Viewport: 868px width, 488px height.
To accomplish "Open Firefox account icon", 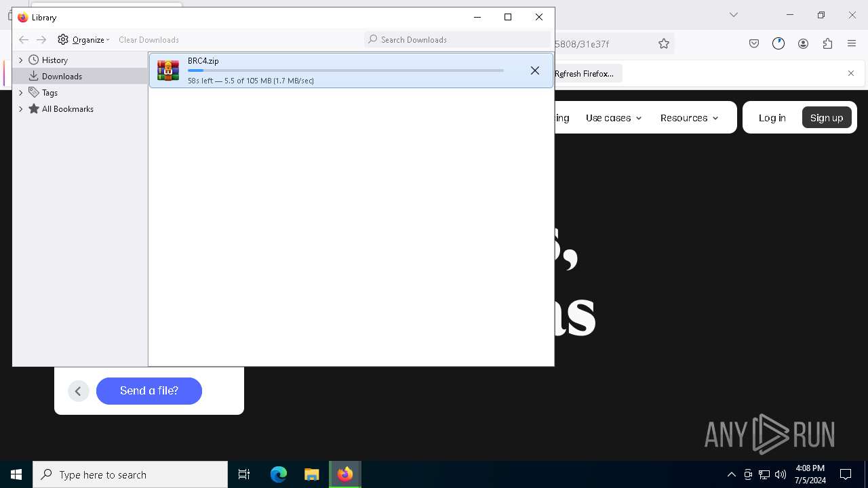I will (803, 43).
